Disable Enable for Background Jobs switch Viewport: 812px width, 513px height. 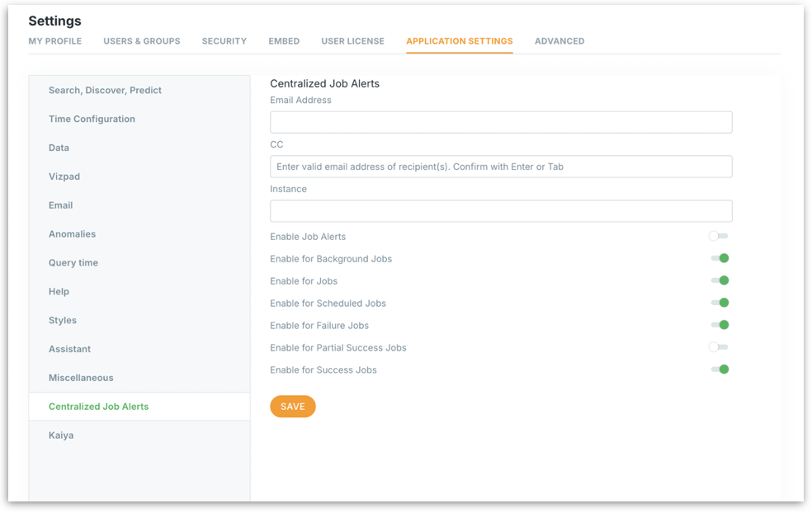click(x=719, y=259)
